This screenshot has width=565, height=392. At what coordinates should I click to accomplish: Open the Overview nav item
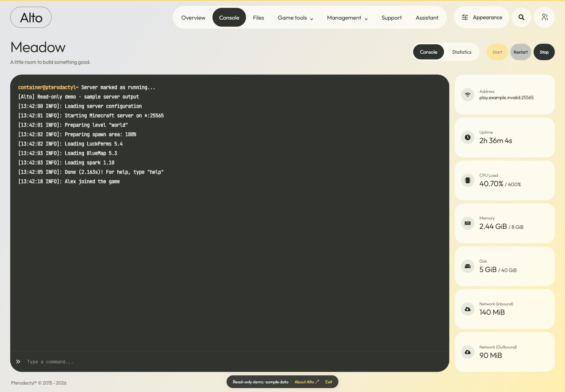pos(193,18)
